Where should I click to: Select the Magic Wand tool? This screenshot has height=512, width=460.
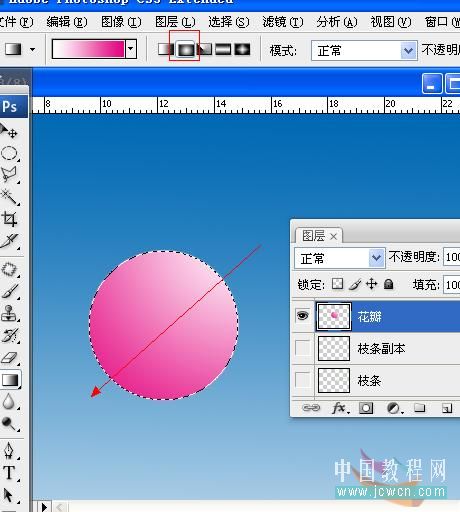click(9, 197)
